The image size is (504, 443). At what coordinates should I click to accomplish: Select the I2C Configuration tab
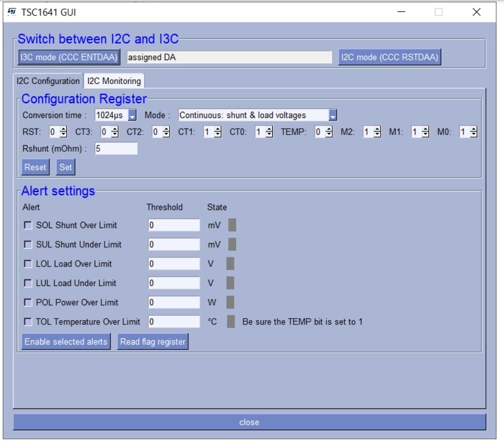click(x=48, y=81)
